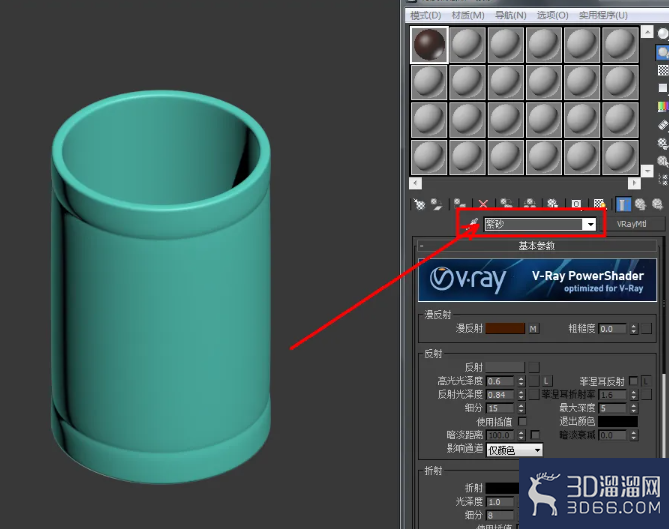The width and height of the screenshot is (669, 529).
Task: Enable the 菲涅耳反射 checkbox
Action: tap(634, 381)
